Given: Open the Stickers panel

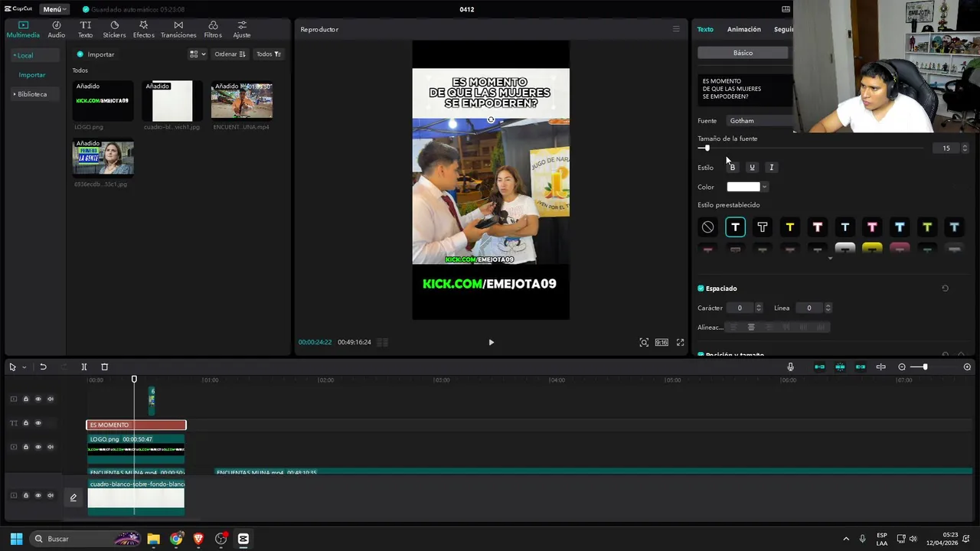Looking at the screenshot, I should (114, 29).
